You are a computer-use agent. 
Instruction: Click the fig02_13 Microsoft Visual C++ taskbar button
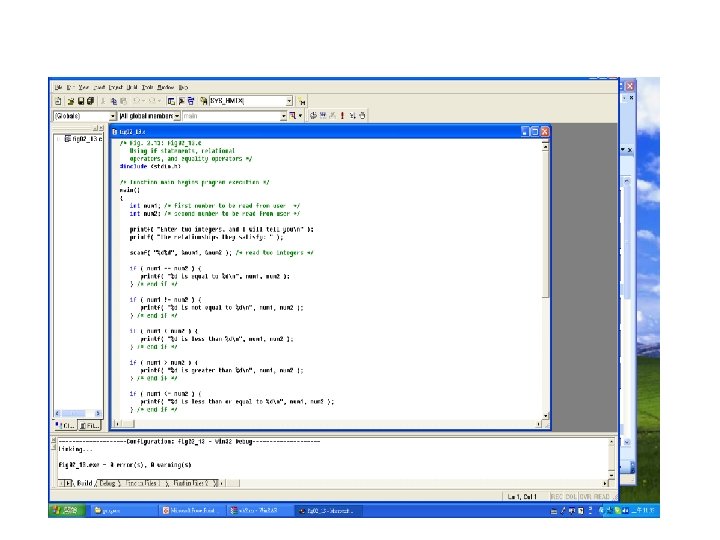point(327,511)
